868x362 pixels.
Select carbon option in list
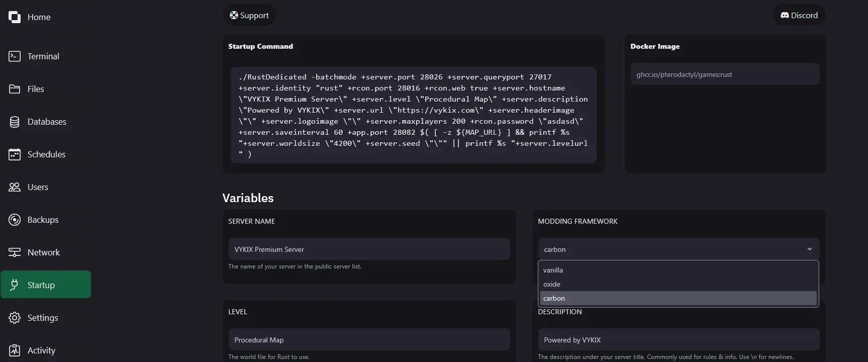tap(679, 298)
